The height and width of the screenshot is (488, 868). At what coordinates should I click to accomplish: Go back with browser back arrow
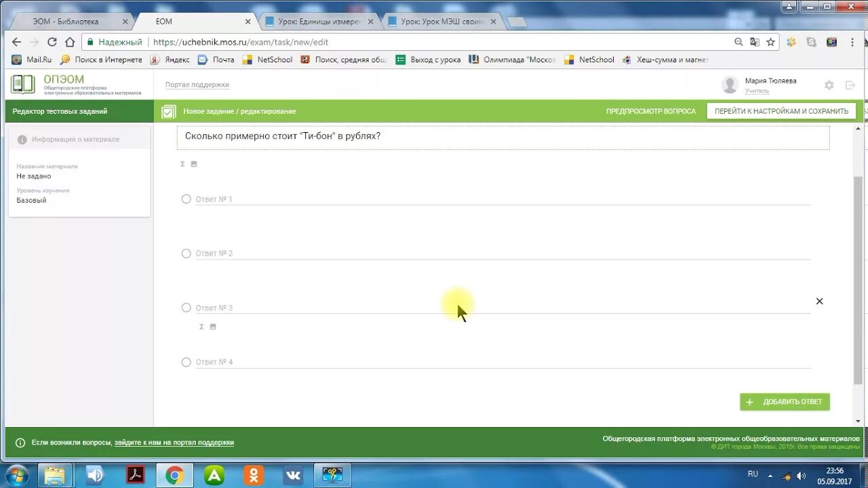(x=16, y=42)
